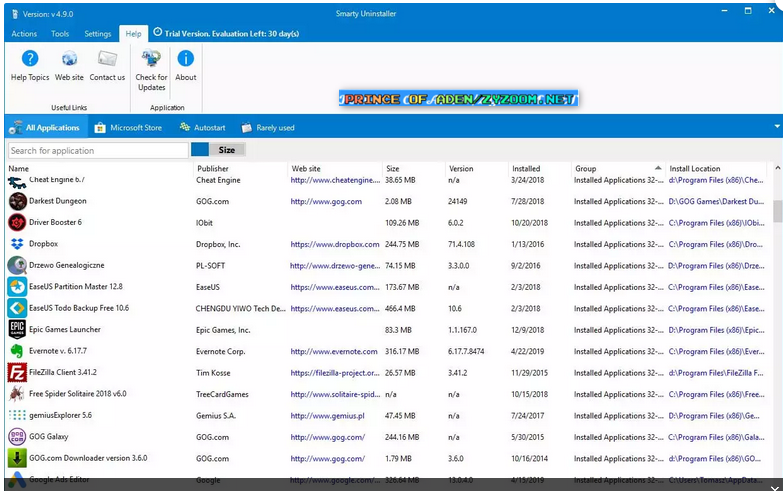Image resolution: width=783 pixels, height=491 pixels.
Task: Open the Settings menu tab
Action: [97, 34]
